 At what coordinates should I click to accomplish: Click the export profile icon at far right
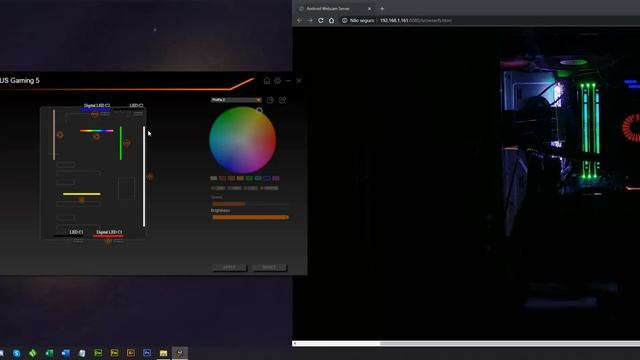point(282,100)
